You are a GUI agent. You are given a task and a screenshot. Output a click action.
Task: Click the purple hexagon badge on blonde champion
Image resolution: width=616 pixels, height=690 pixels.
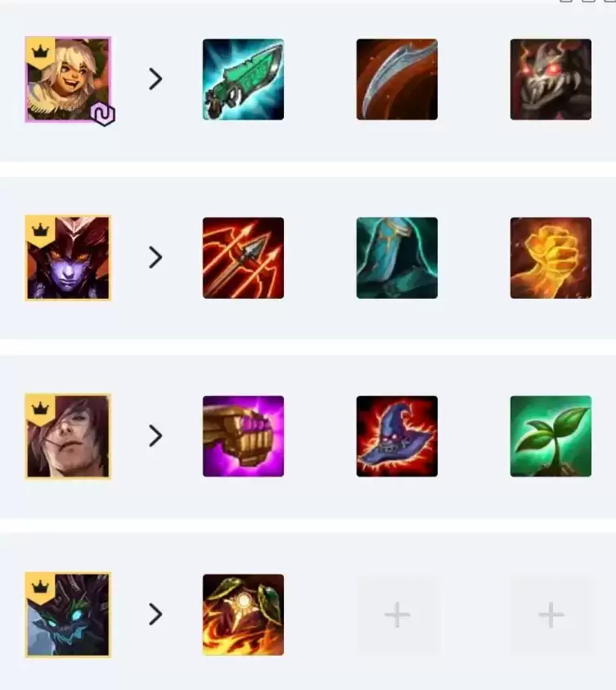tap(102, 115)
